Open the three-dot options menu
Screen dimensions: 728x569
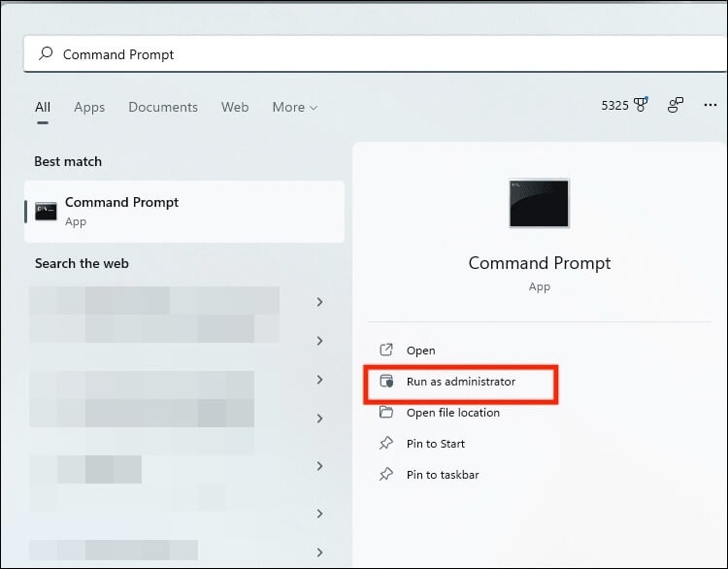click(710, 105)
